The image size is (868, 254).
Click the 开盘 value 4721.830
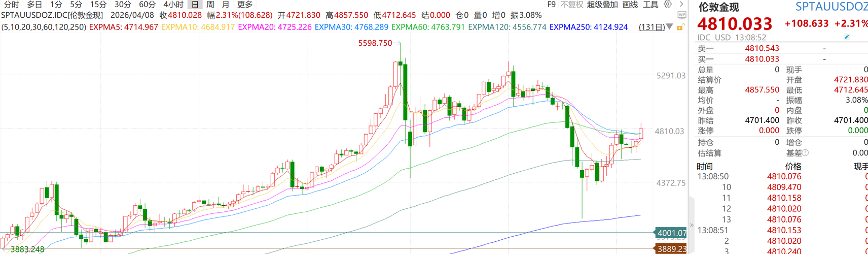851,80
